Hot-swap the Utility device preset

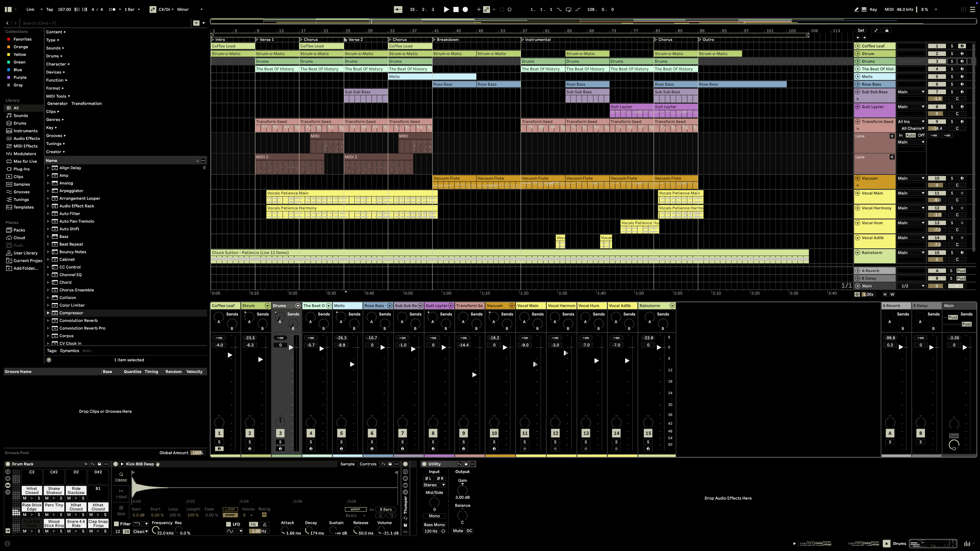(x=459, y=464)
